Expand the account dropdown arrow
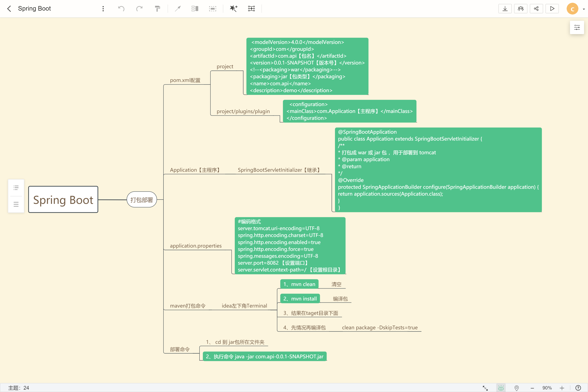588x392 pixels. [x=584, y=9]
